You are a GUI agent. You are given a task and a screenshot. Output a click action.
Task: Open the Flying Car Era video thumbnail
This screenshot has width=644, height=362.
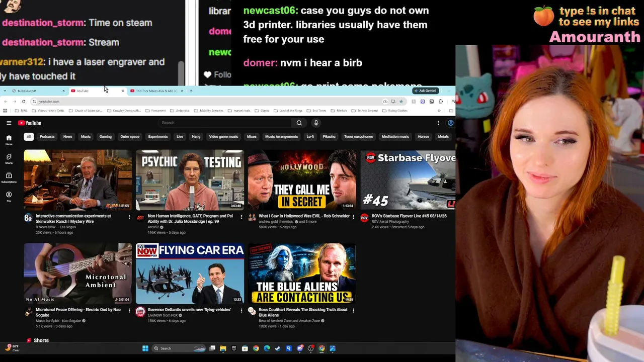(190, 274)
